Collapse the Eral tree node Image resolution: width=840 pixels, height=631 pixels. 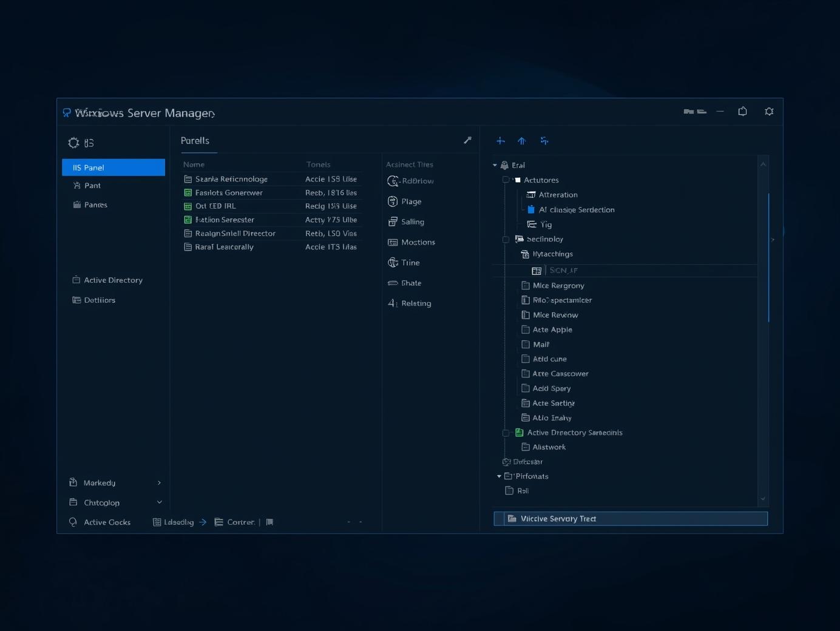coord(495,165)
